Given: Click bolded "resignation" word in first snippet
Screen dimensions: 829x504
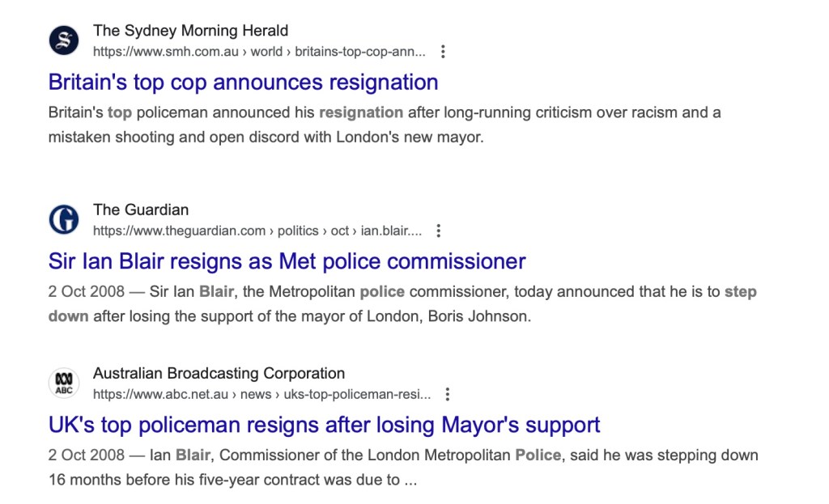Looking at the screenshot, I should coord(361,112).
